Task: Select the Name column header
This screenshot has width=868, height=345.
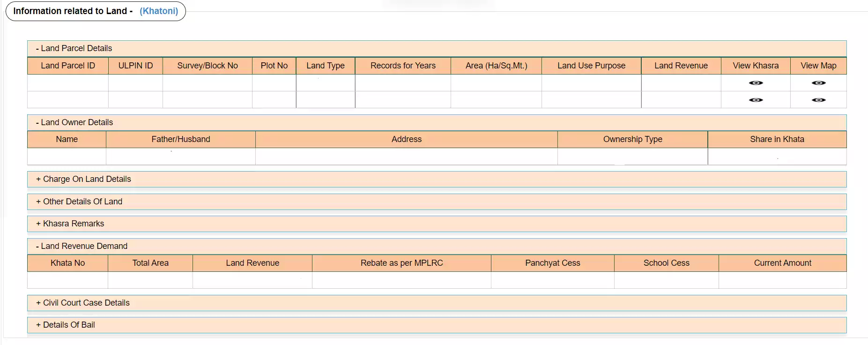Action: coord(67,139)
